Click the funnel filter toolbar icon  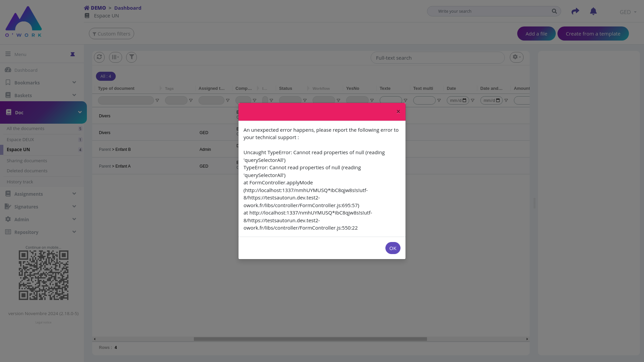coord(131,57)
